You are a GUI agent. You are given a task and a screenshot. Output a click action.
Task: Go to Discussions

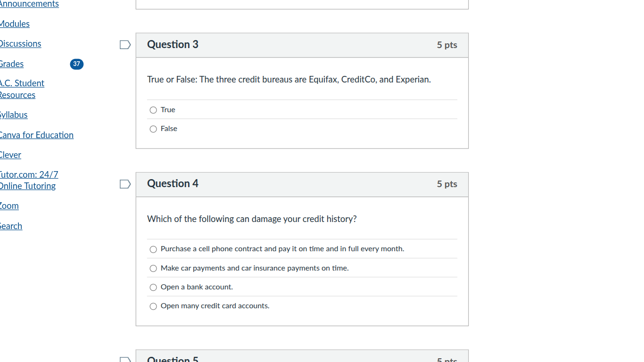(20, 43)
